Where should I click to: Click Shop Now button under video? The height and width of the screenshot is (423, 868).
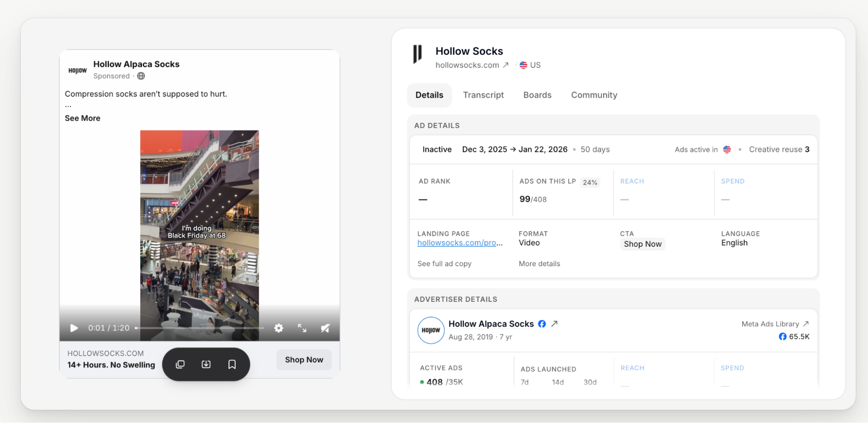[x=304, y=360]
